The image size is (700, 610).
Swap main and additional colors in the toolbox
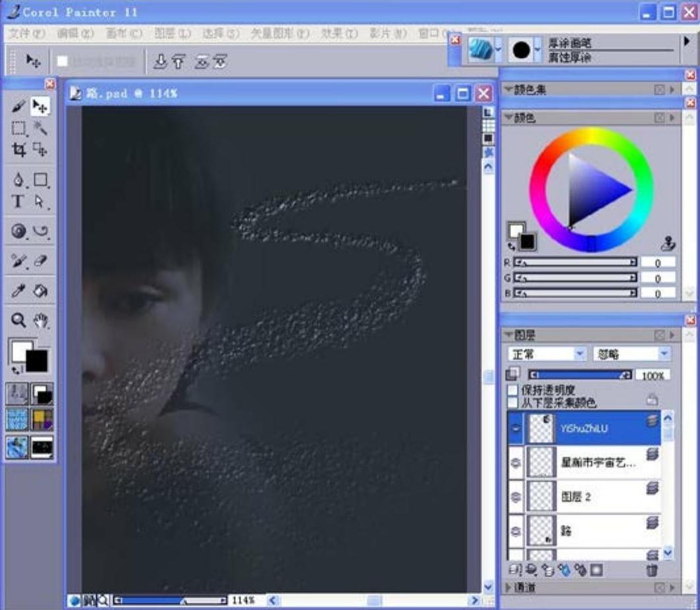tap(16, 371)
